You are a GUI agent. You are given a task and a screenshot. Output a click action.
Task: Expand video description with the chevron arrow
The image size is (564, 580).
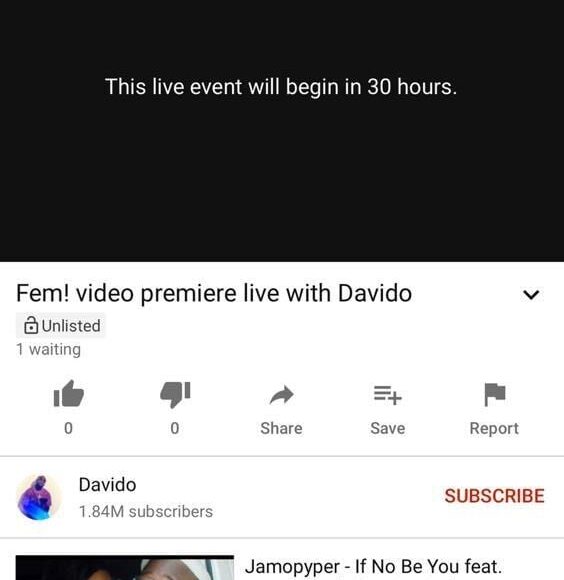531,294
